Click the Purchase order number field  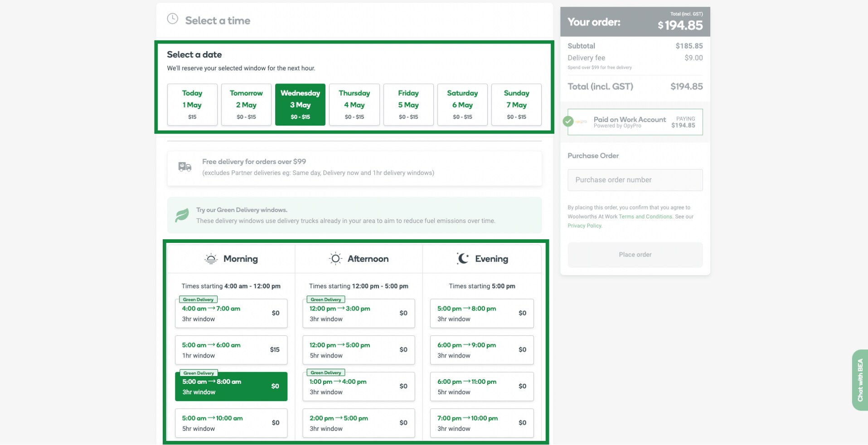point(635,180)
